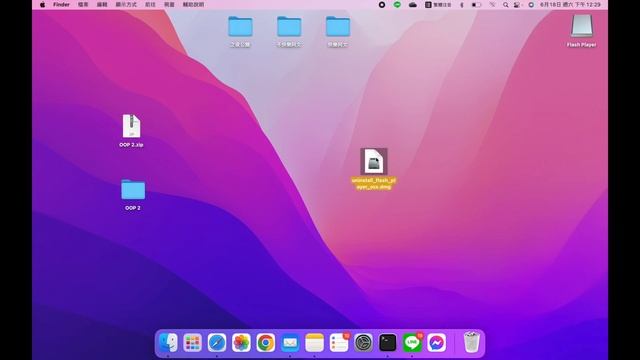Open Launchpad in the Dock
This screenshot has height=360, width=640.
point(192,342)
